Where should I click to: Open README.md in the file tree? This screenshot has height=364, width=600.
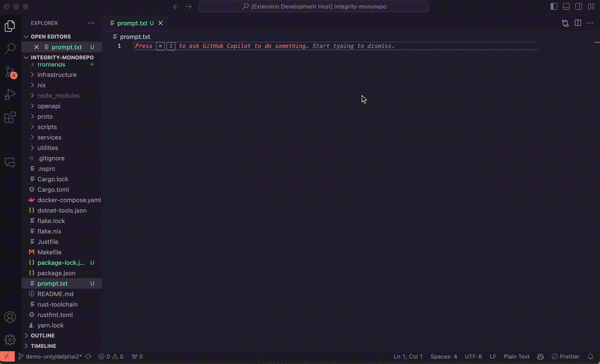tap(61, 294)
